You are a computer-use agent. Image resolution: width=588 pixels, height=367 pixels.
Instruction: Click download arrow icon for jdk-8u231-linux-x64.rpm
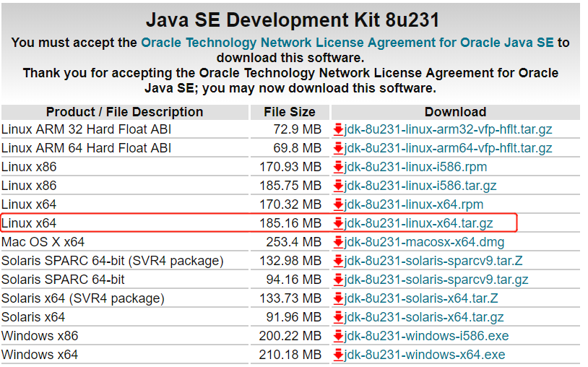point(338,204)
